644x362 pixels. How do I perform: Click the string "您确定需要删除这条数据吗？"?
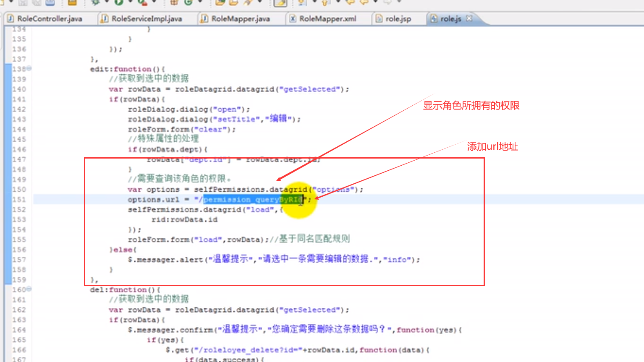(x=330, y=329)
